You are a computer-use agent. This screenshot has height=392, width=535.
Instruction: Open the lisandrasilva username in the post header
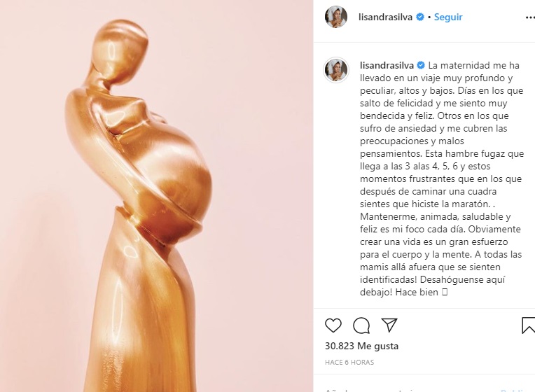[x=385, y=17]
